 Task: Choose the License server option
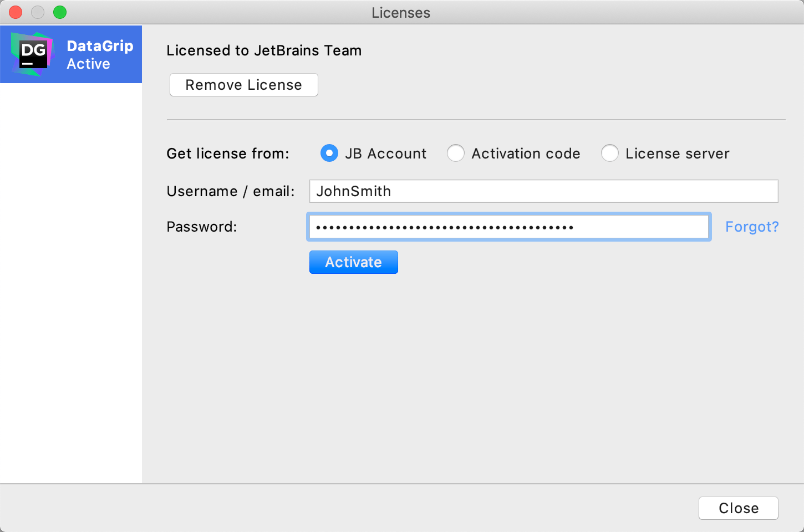[x=610, y=154]
